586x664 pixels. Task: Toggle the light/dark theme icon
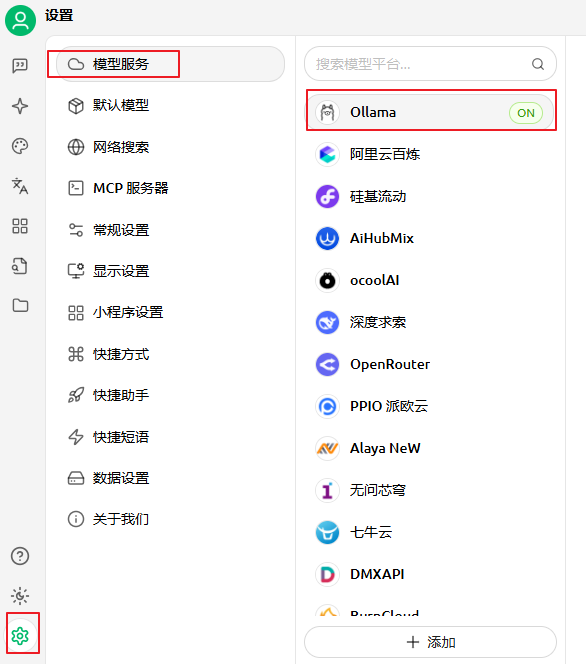20,596
